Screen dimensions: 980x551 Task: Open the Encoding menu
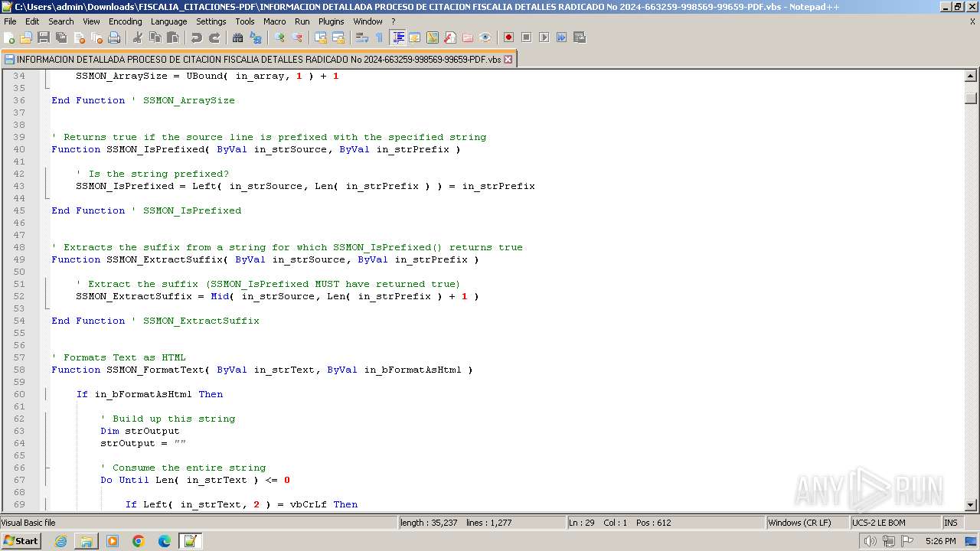126,21
